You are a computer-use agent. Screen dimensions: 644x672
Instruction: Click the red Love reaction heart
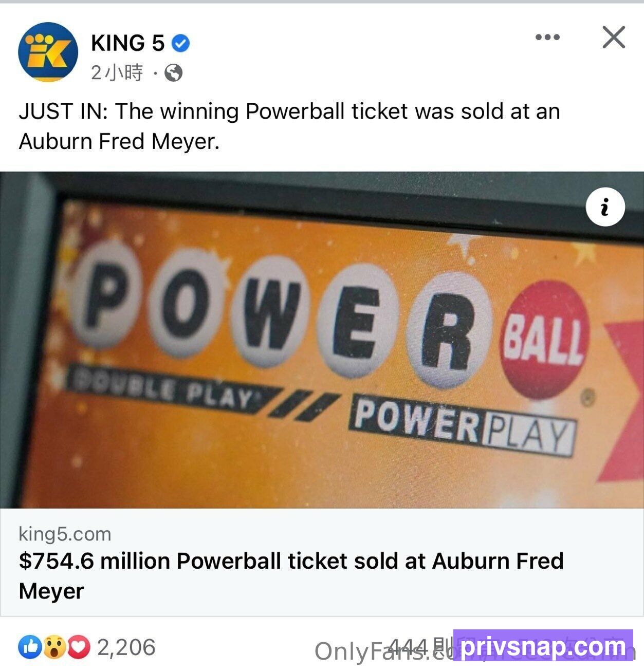click(x=78, y=647)
